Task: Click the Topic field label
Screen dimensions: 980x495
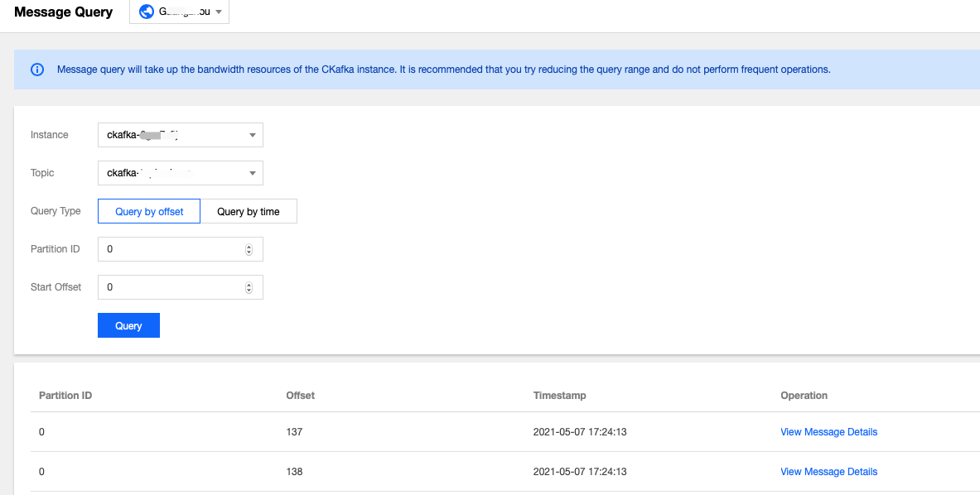Action: (x=42, y=173)
